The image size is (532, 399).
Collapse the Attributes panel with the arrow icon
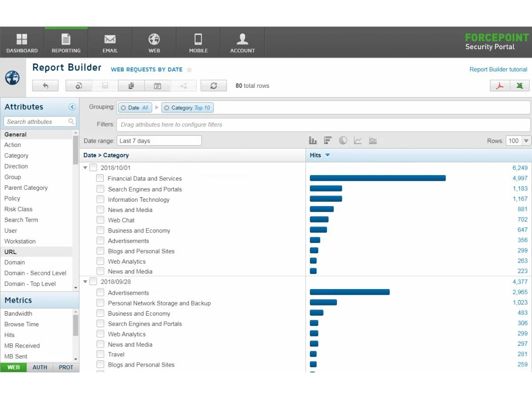pyautogui.click(x=72, y=107)
